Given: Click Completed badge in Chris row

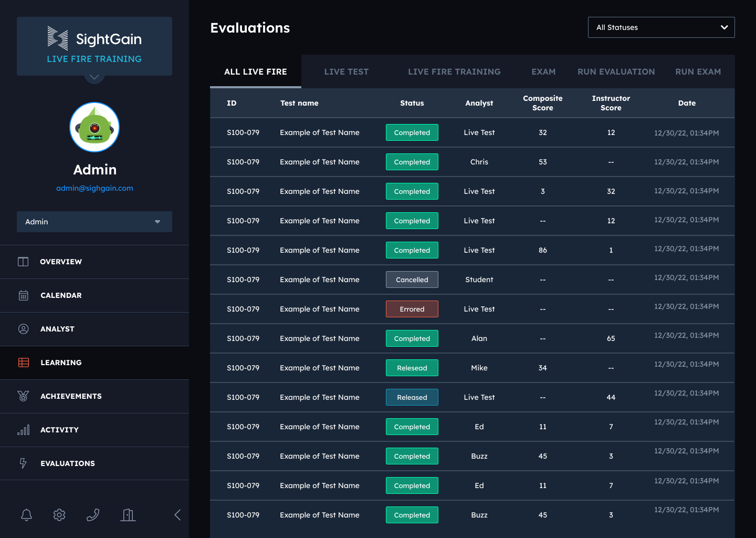Looking at the screenshot, I should tap(412, 162).
